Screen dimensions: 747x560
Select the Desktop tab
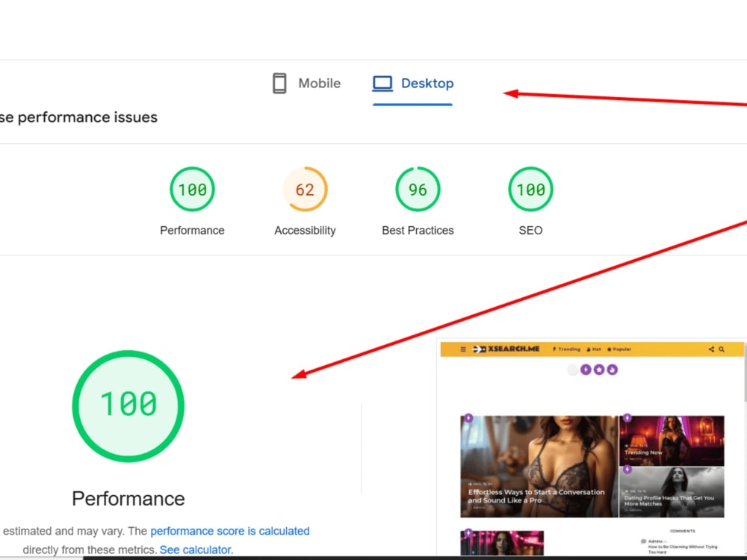pos(412,84)
